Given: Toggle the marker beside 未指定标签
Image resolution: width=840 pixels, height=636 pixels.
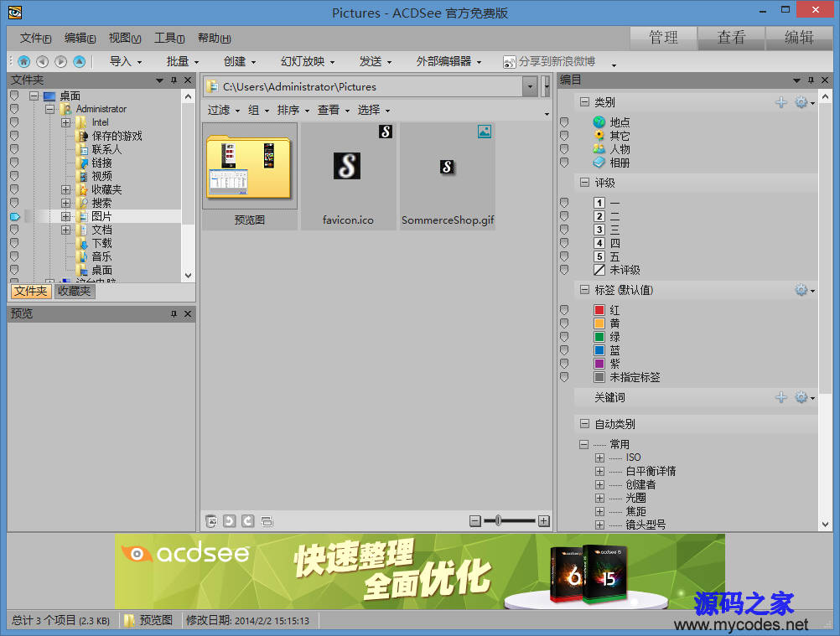Looking at the screenshot, I should 564,377.
